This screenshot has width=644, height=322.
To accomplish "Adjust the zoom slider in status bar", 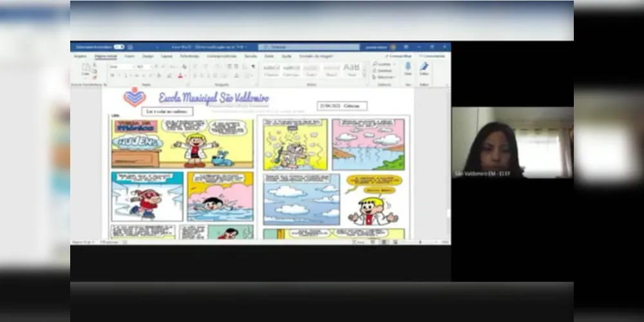I will coord(420,242).
